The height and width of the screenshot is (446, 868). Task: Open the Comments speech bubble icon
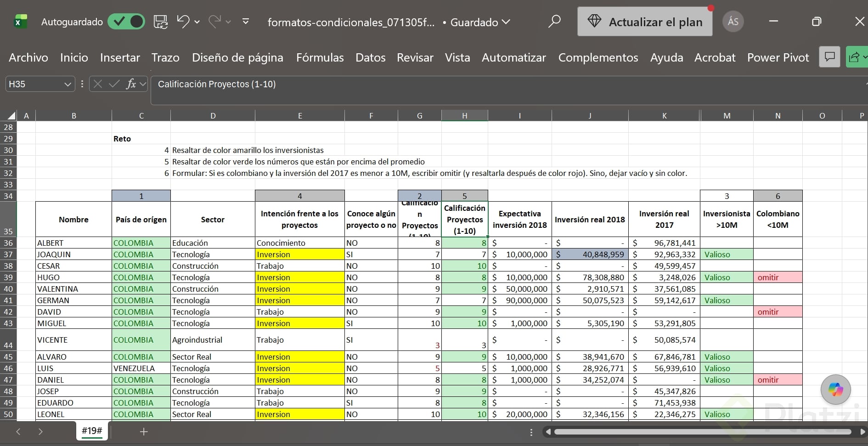[x=829, y=57]
